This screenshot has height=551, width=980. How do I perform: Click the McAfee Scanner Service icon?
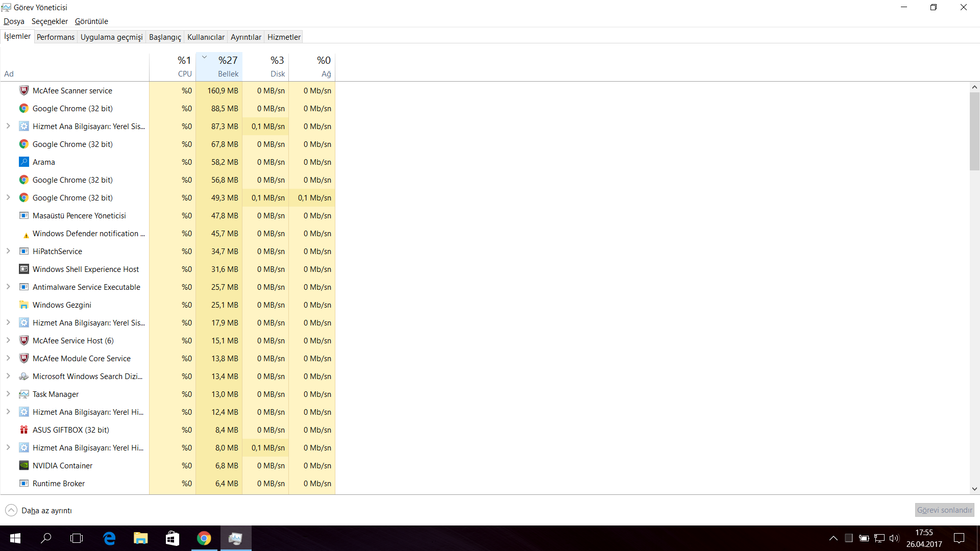point(24,91)
